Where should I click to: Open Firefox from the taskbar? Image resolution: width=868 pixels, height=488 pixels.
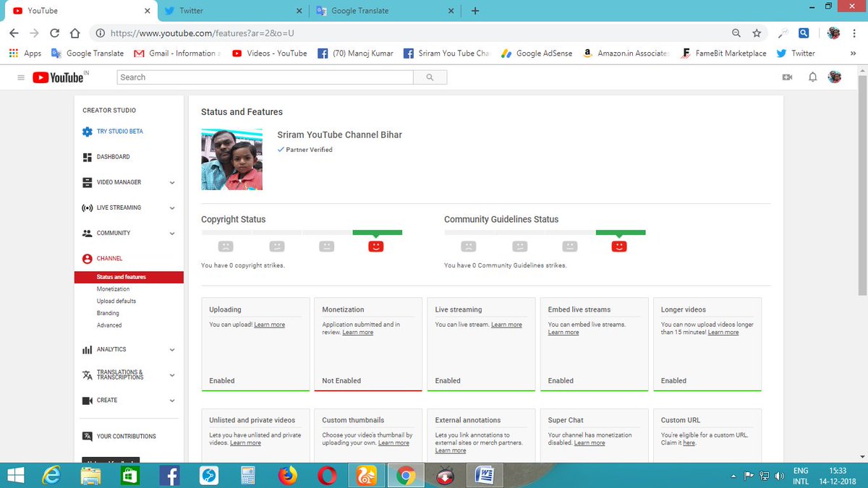[287, 475]
